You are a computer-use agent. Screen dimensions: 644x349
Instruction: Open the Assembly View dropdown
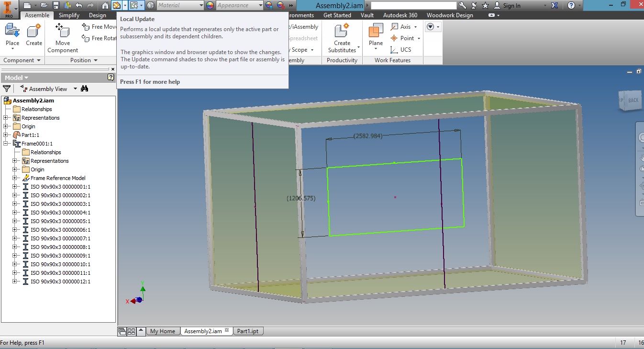pyautogui.click(x=75, y=89)
